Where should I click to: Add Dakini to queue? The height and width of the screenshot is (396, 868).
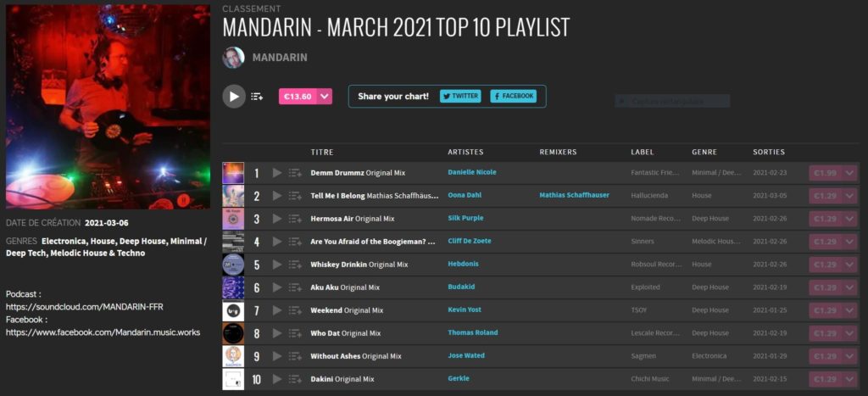[295, 379]
